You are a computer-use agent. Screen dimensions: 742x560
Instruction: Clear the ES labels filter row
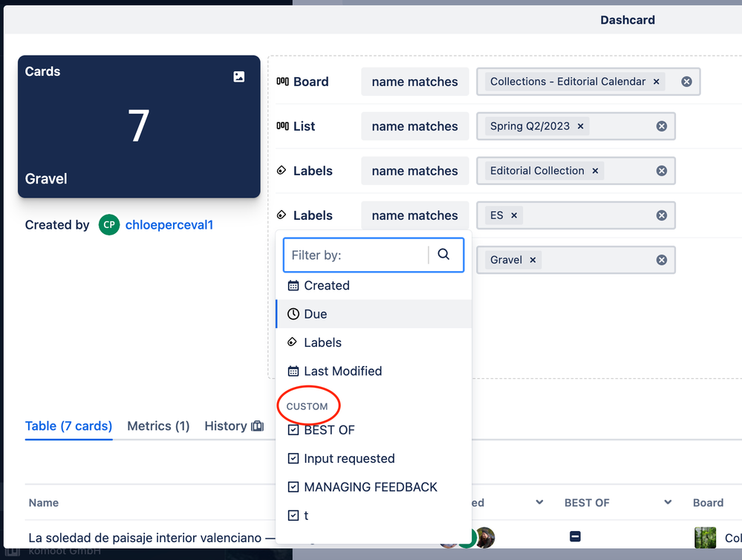662,215
